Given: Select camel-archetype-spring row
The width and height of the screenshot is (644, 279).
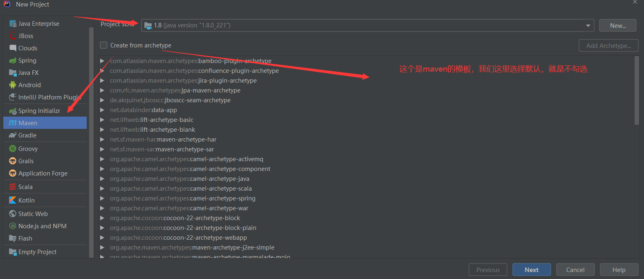Looking at the screenshot, I should click(x=366, y=198).
